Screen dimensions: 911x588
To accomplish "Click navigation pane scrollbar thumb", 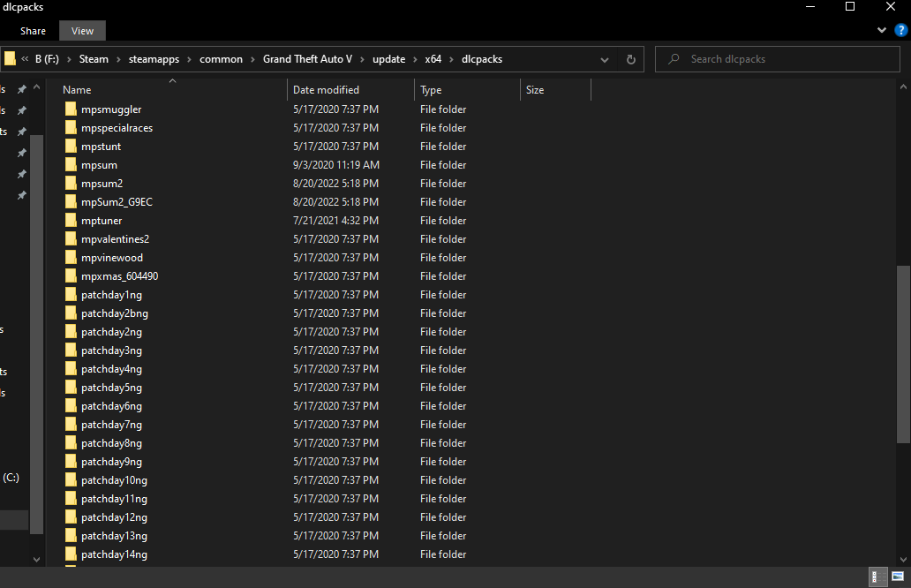I will 36,334.
